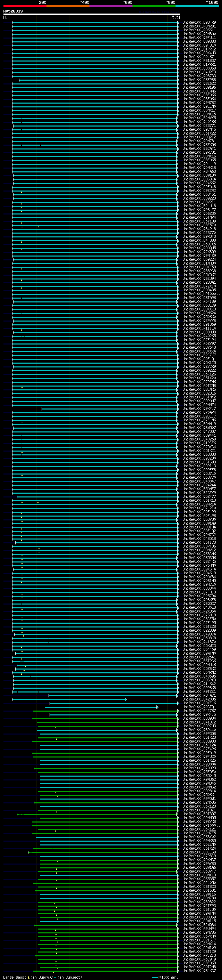Select the UniRef100_P42767 label
The width and height of the screenshot is (222, 980).
coord(199,711)
